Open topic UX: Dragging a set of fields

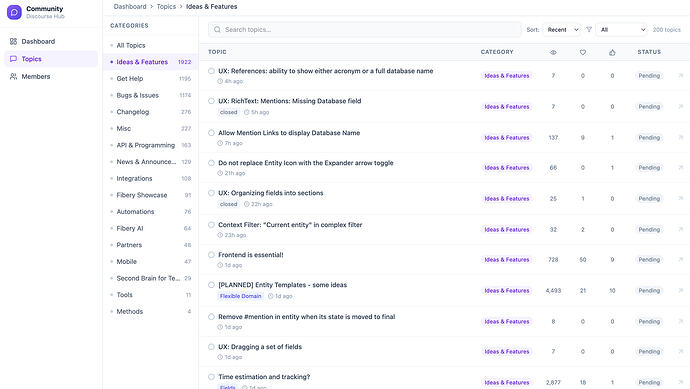pos(260,347)
